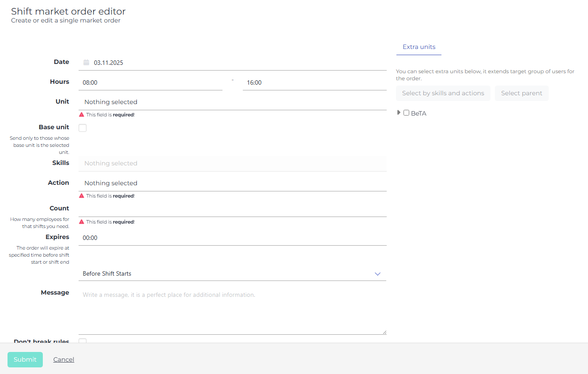Click inside the Message text area
Viewport: 588px width, 374px height.
(232, 311)
